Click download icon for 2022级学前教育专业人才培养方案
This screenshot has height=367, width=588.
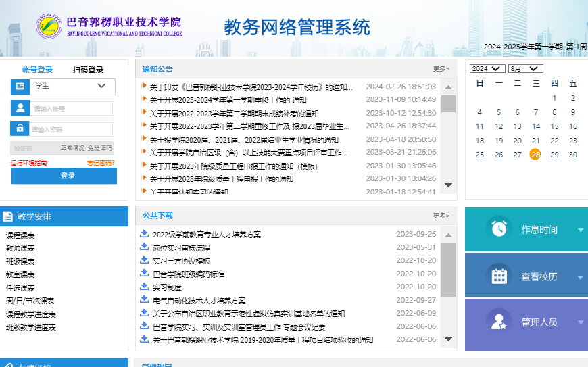click(x=145, y=234)
